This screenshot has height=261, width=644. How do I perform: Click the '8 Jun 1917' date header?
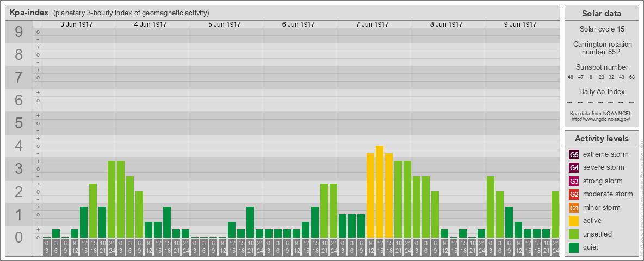[446, 24]
